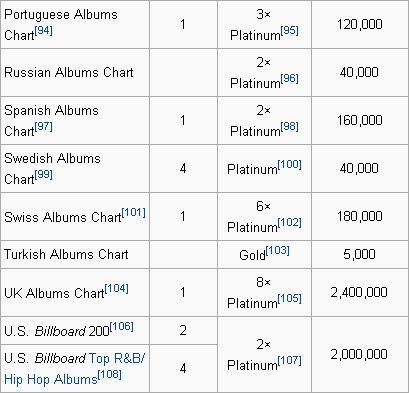Open the Top R&B/Hip Hop Albums link
This screenshot has height=393, width=409.
click(75, 369)
